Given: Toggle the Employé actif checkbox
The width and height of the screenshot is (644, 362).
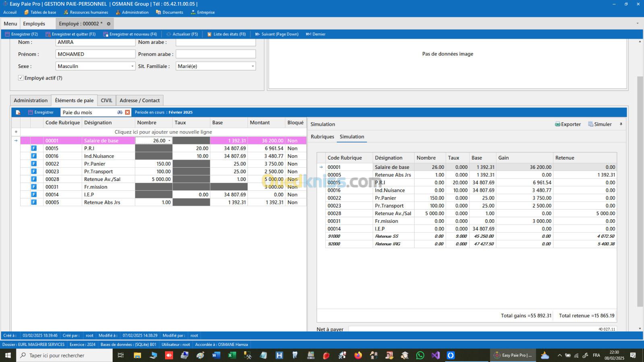Looking at the screenshot, I should 21,78.
